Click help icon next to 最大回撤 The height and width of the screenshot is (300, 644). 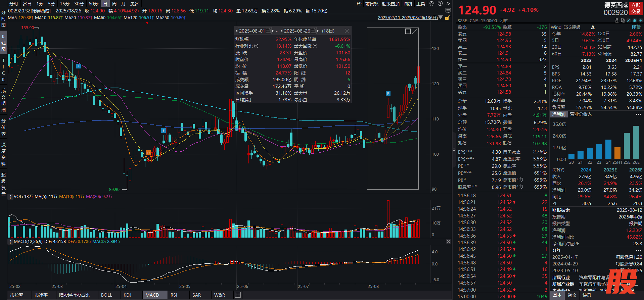point(315,46)
